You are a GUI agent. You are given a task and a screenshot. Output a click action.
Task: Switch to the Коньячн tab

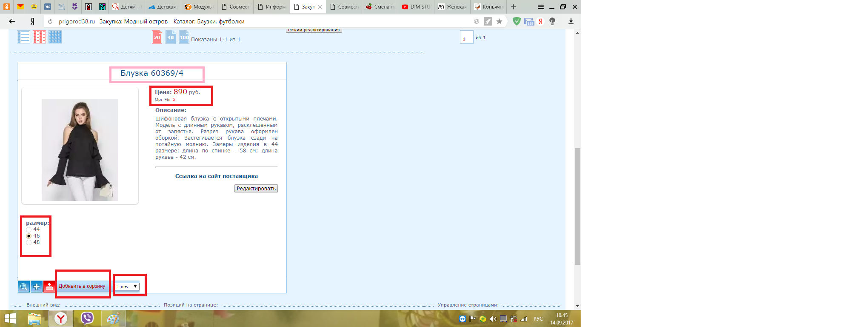click(488, 7)
